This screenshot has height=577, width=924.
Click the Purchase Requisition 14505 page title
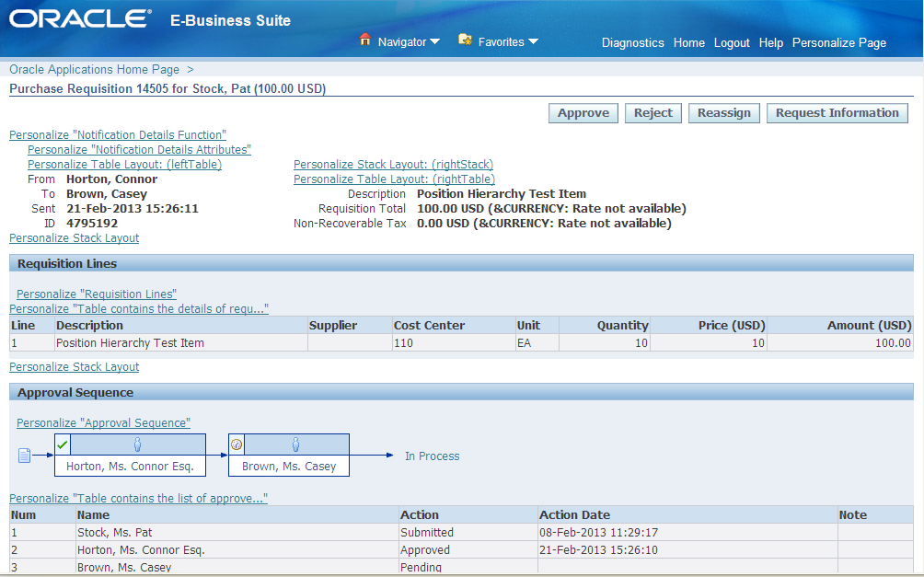(x=167, y=89)
